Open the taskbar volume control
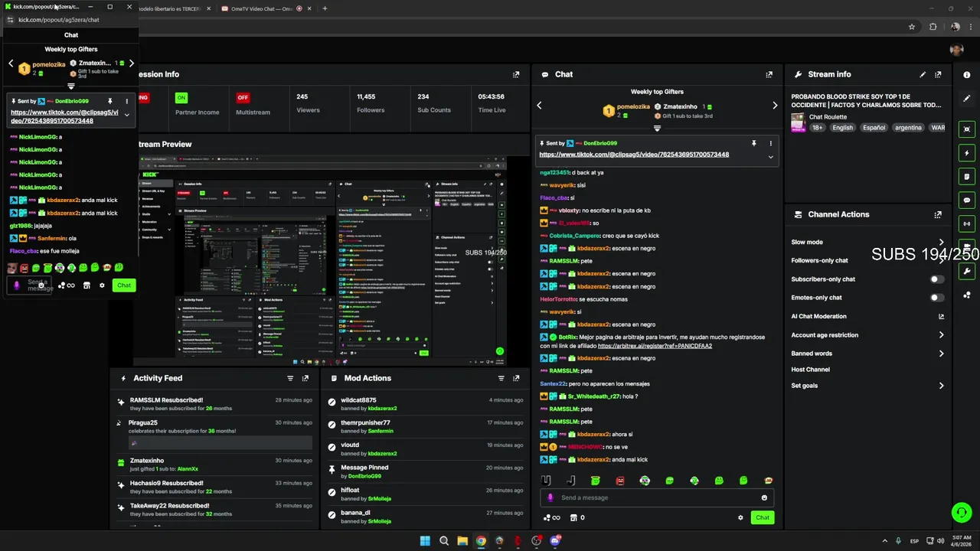This screenshot has height=551, width=980. (x=941, y=541)
